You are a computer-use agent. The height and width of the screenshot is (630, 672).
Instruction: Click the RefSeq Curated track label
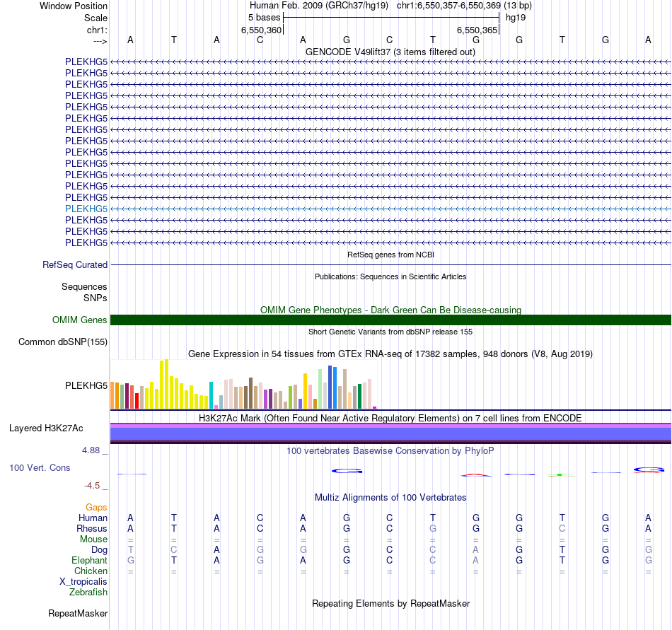click(x=75, y=264)
